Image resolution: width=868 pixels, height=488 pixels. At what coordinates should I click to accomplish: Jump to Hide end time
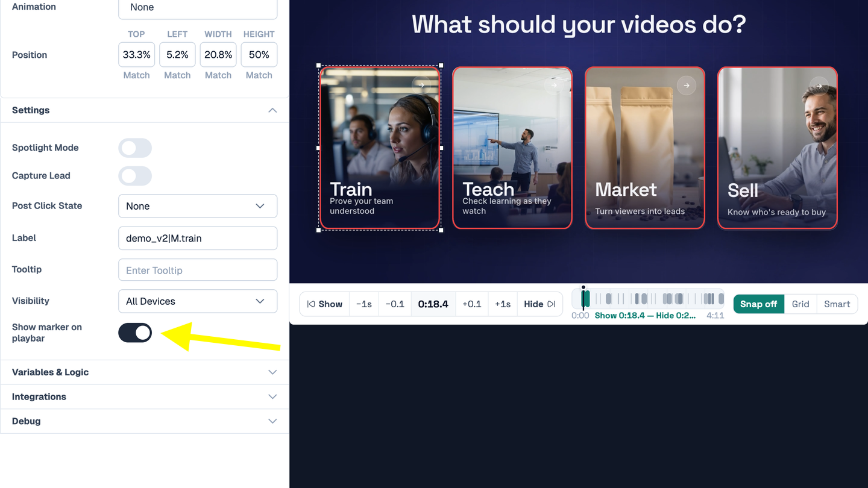click(x=539, y=304)
